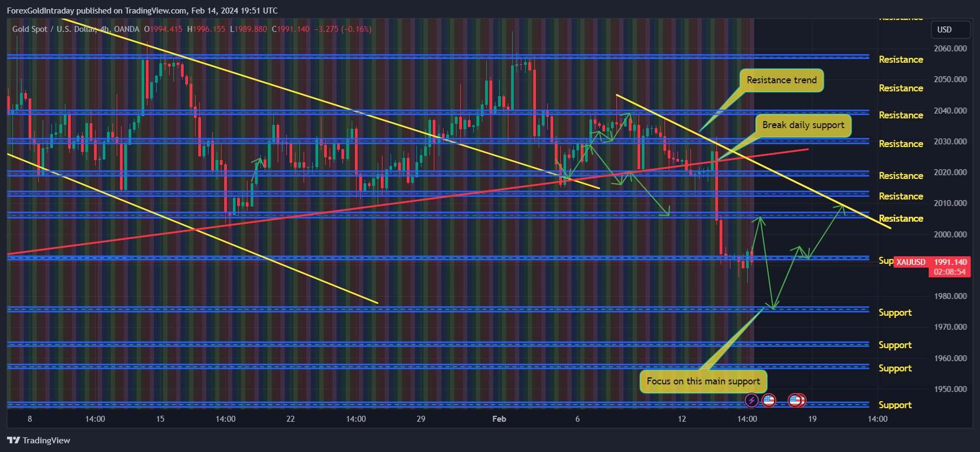Click the close value C1991.140
Screen dimensions: 980x452
(291, 29)
